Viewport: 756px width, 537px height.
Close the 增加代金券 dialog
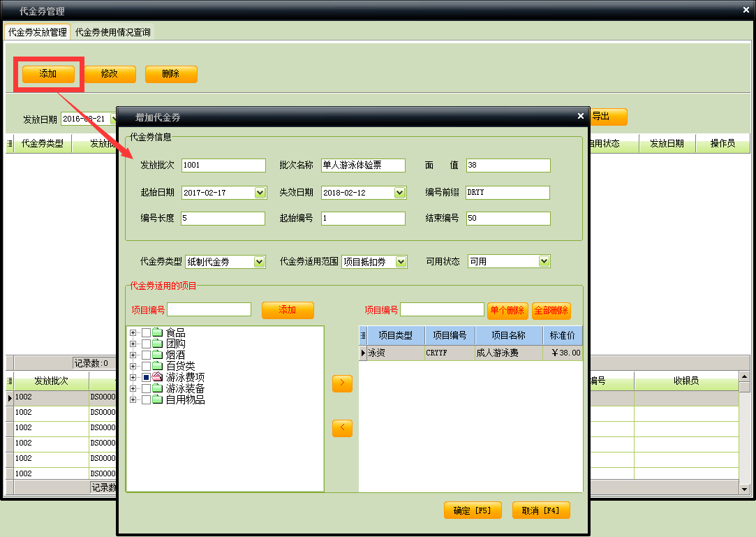pos(581,117)
